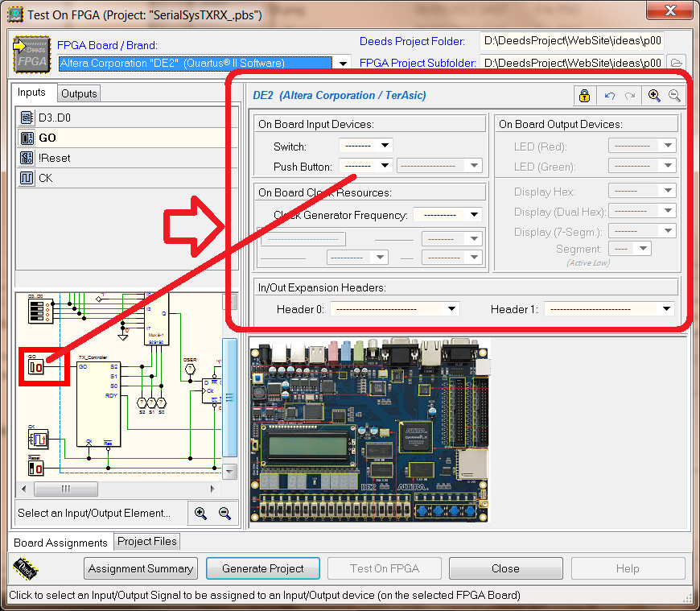The height and width of the screenshot is (611, 700).
Task: Open the Display Hex dropdown
Action: point(668,191)
